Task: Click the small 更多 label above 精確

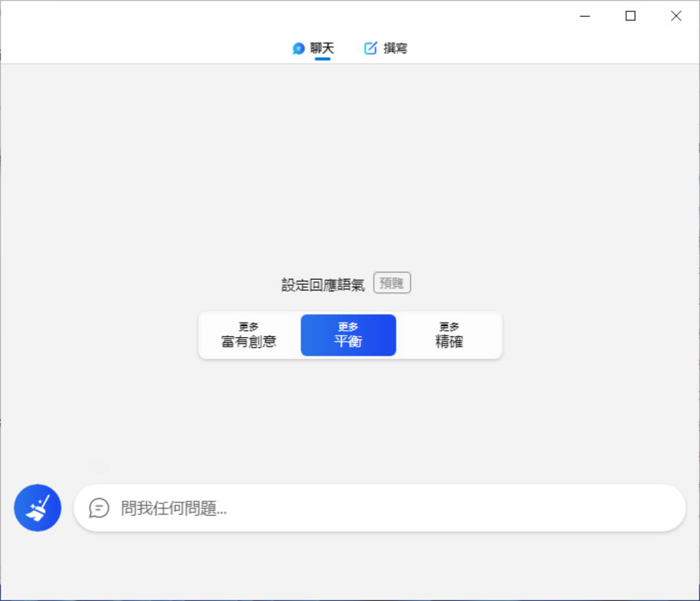Action: (449, 327)
